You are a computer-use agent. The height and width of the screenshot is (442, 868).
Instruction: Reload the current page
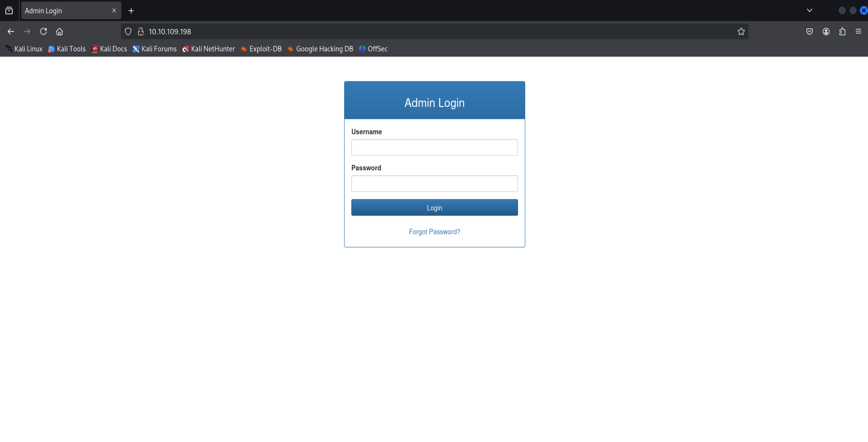tap(43, 32)
